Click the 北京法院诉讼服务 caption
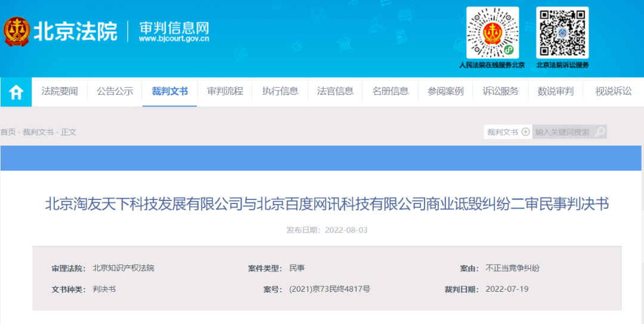Screen dimensions: 644x324 coord(563,66)
